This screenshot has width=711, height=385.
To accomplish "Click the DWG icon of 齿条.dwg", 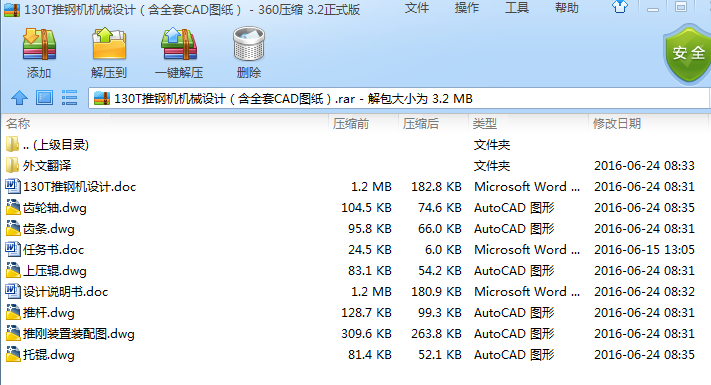I will (x=13, y=228).
